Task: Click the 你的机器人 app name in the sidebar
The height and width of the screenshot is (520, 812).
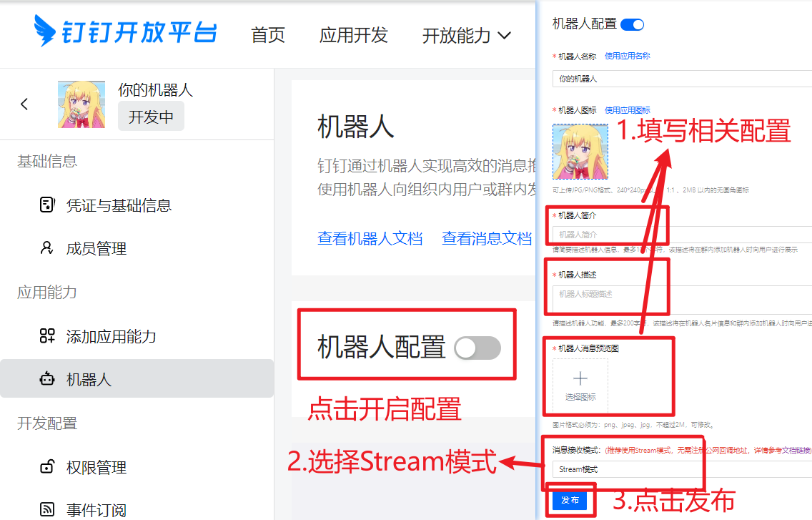Action: [155, 90]
